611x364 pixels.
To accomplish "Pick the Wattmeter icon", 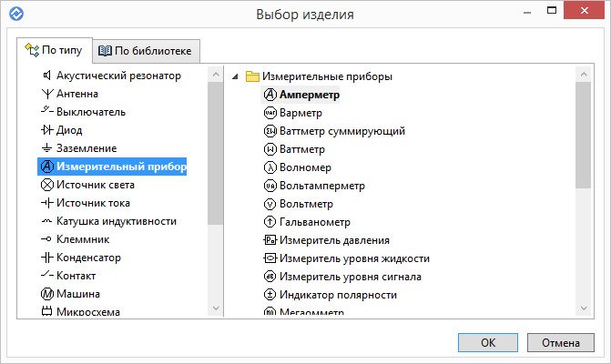I will [270, 149].
